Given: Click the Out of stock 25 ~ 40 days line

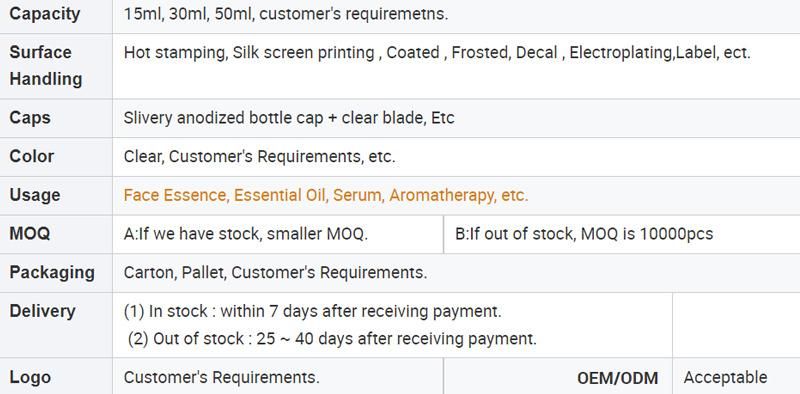Looking at the screenshot, I should coord(332,339).
